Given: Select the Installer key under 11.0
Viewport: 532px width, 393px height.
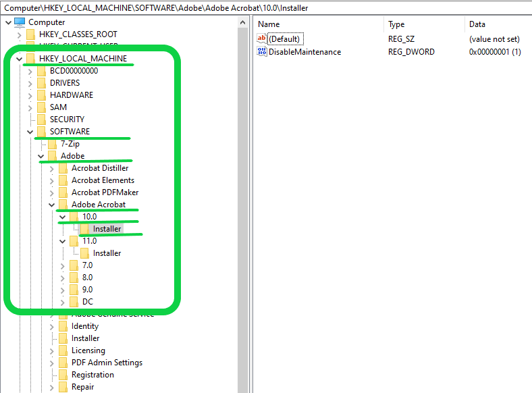Looking at the screenshot, I should click(x=107, y=253).
